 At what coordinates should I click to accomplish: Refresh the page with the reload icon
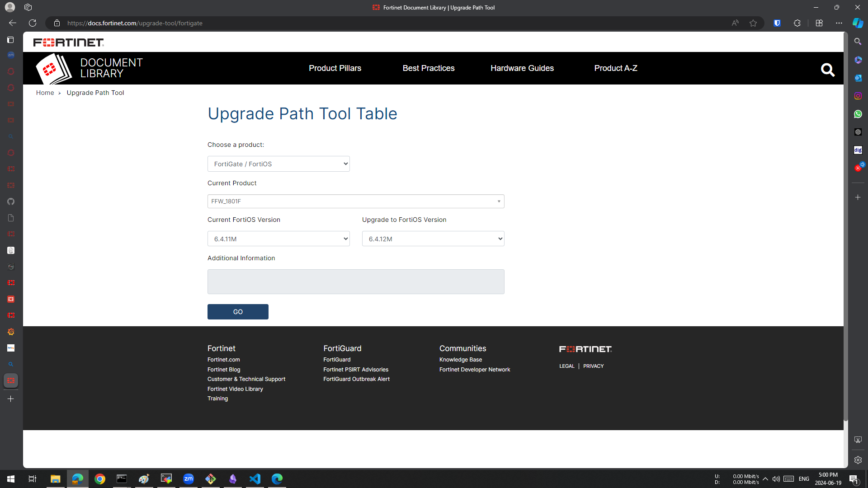coord(33,23)
